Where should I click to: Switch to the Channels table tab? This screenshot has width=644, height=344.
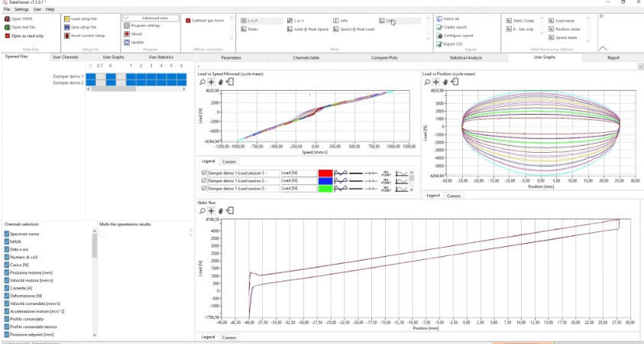pyautogui.click(x=306, y=58)
